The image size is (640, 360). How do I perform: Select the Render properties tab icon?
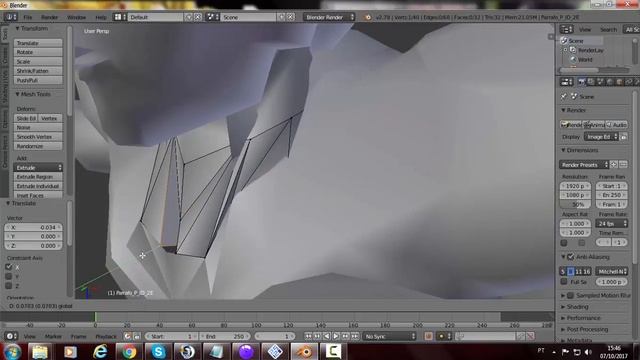pyautogui.click(x=581, y=82)
